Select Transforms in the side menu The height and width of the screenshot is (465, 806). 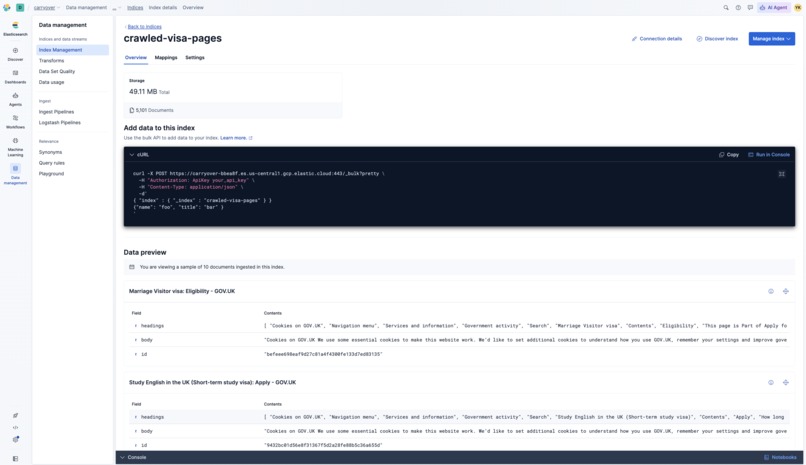click(51, 61)
